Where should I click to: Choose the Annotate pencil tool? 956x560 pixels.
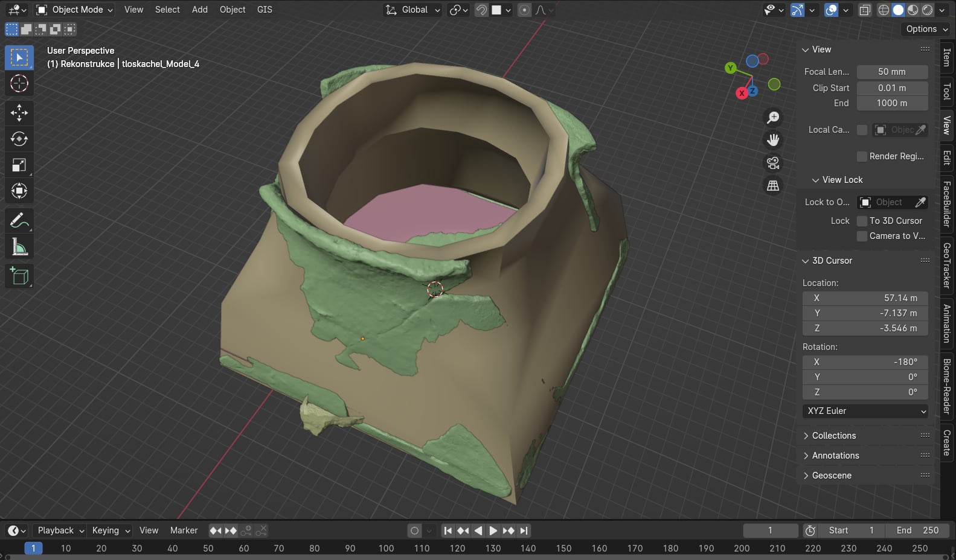19,221
